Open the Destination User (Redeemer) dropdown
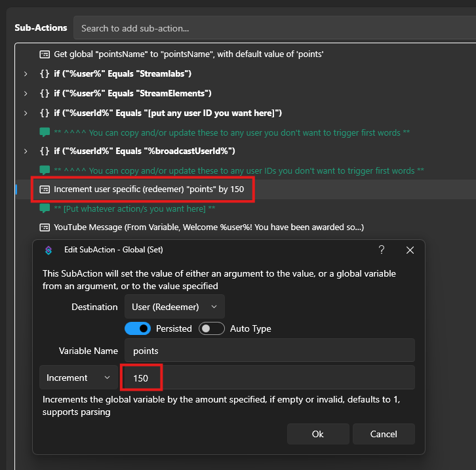Image resolution: width=476 pixels, height=470 pixels. (x=174, y=306)
